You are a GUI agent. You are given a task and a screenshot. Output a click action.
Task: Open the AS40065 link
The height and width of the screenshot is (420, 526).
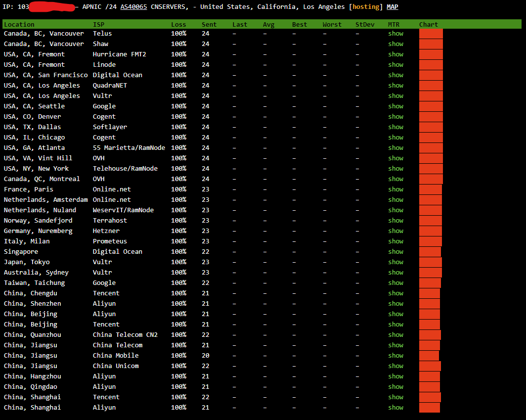tap(133, 7)
